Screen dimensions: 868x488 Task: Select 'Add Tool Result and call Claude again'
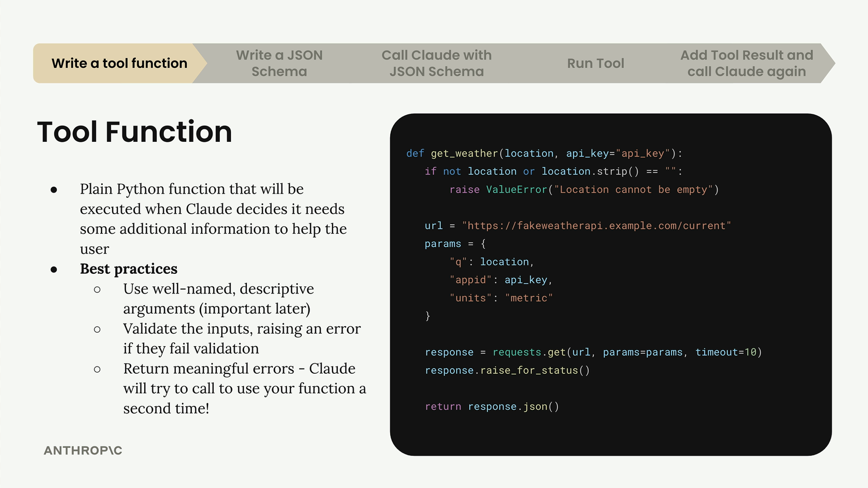747,63
